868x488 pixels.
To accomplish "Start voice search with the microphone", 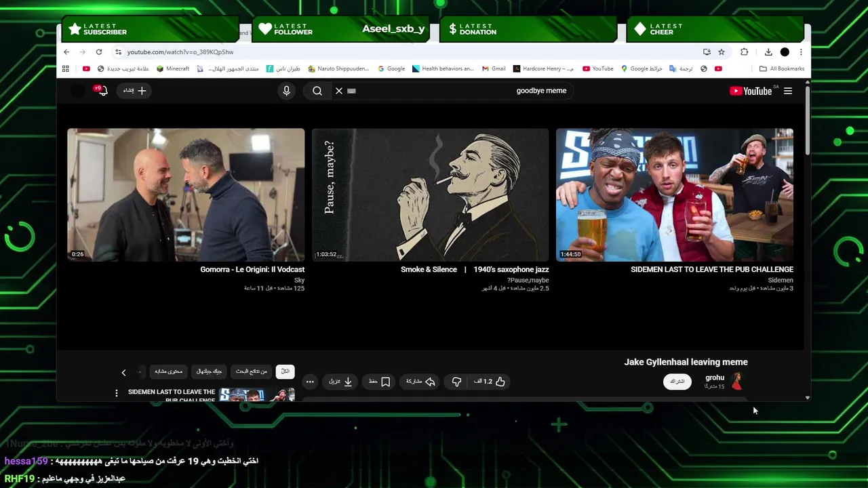I will tap(286, 91).
